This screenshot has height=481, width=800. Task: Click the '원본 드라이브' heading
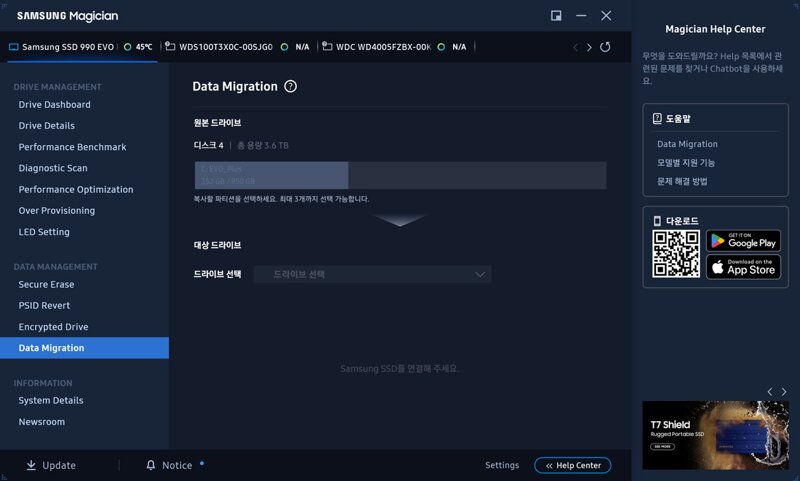217,123
